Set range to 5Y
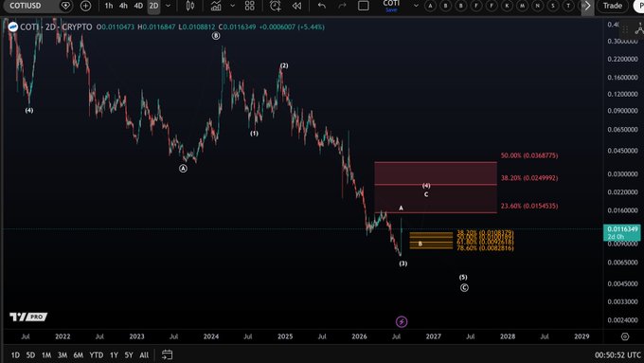The height and width of the screenshot is (363, 644). tap(129, 354)
